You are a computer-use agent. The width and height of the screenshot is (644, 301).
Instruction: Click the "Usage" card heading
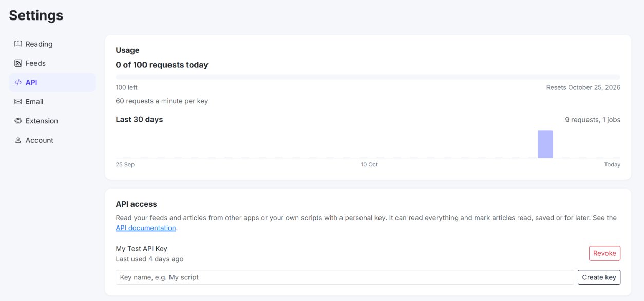tap(127, 50)
